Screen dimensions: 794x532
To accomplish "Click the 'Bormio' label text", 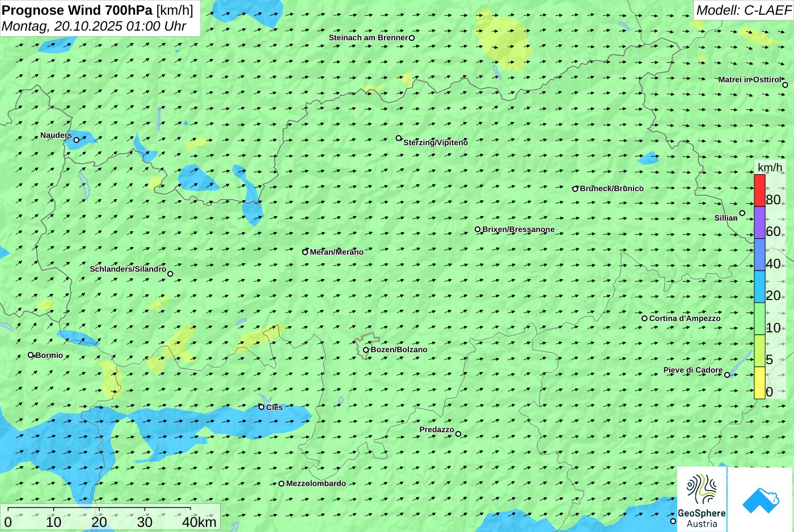I will [x=49, y=356].
